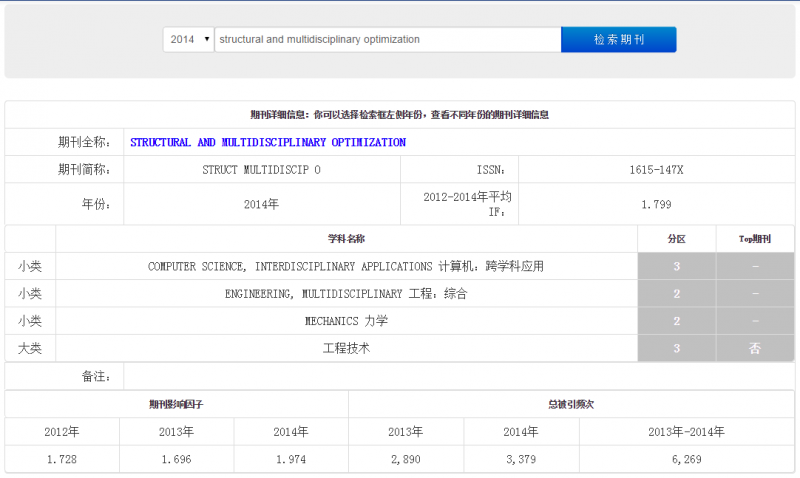Click the Top期刊 column header
800x478 pixels.
point(755,239)
